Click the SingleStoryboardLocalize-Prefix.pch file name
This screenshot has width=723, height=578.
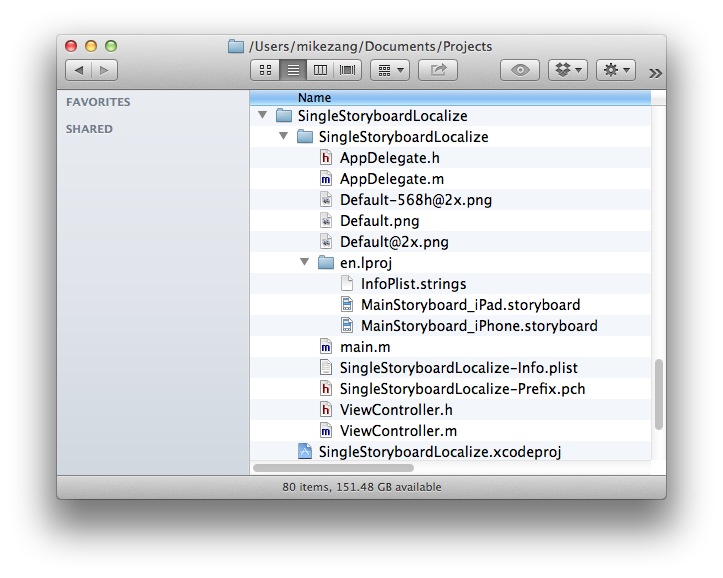462,389
